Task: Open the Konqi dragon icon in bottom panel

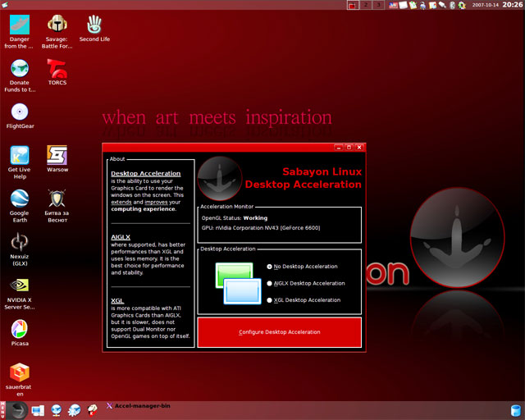Action: coord(92,410)
